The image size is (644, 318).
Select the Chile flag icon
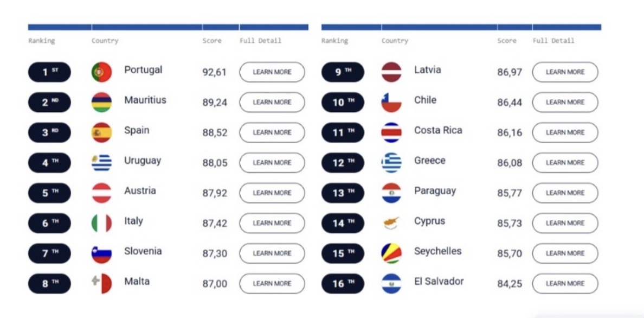pyautogui.click(x=391, y=102)
